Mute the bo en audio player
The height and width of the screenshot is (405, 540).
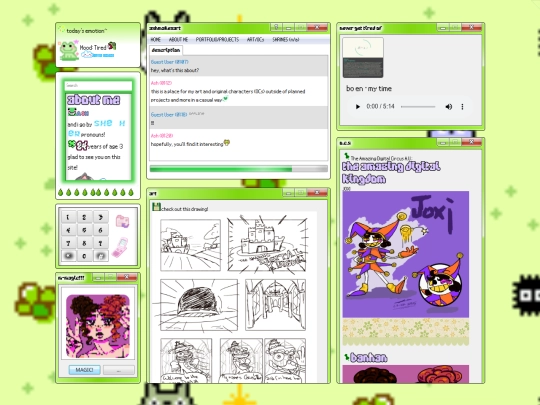[448, 107]
